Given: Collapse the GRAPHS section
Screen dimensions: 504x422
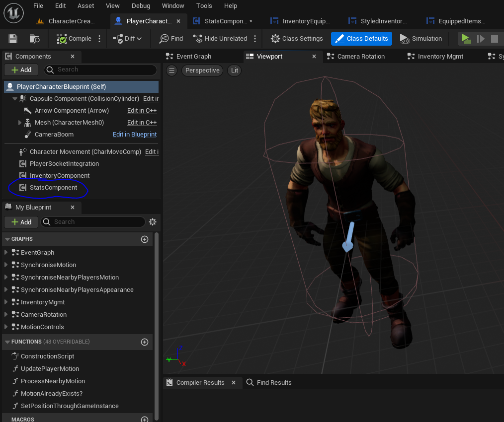Looking at the screenshot, I should (x=7, y=239).
